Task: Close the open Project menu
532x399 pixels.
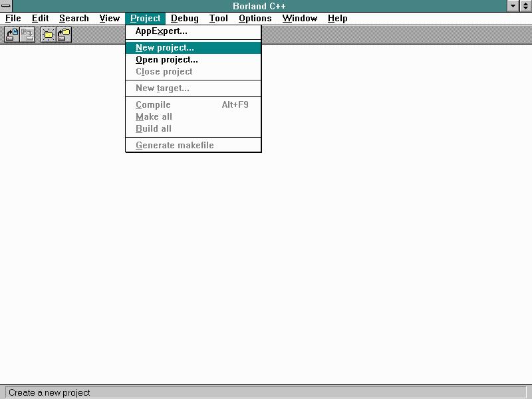Action: (x=145, y=19)
